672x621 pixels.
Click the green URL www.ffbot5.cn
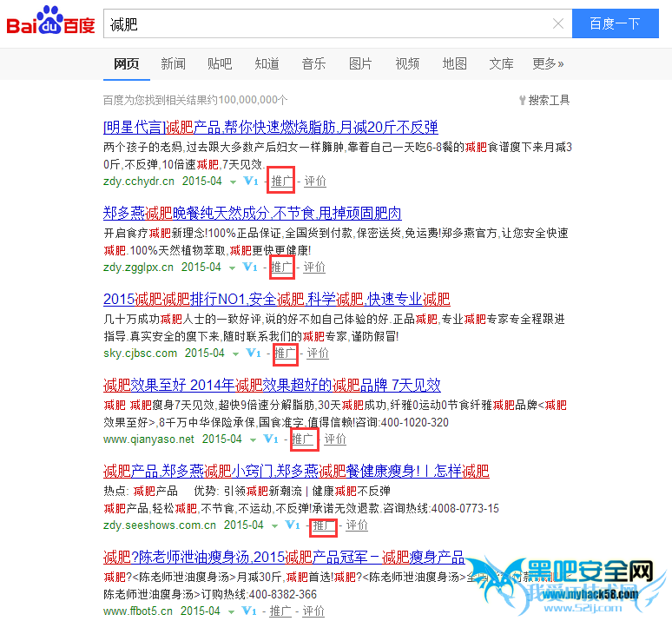click(x=138, y=611)
